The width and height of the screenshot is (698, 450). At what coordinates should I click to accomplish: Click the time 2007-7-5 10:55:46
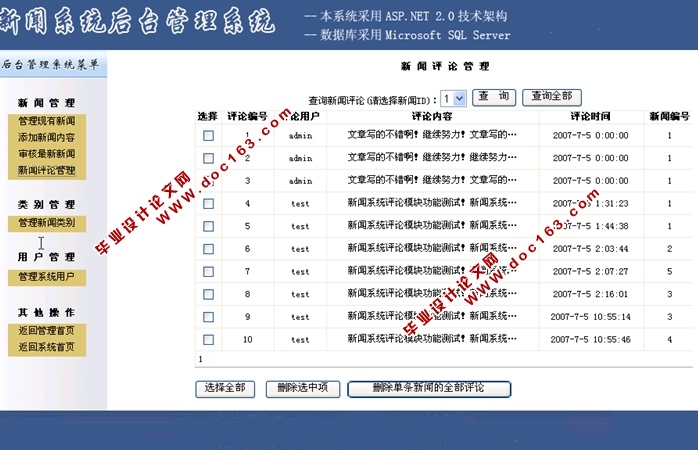(591, 340)
